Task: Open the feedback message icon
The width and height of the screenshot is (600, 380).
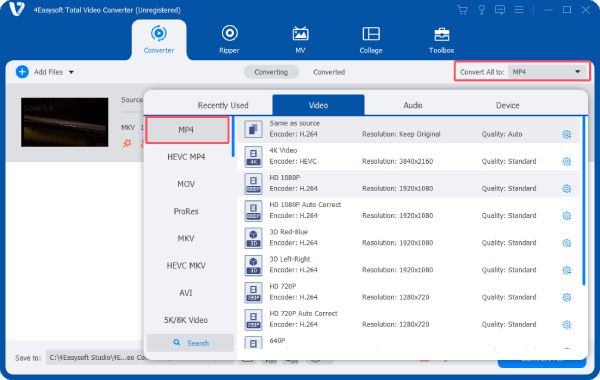Action: tap(500, 10)
